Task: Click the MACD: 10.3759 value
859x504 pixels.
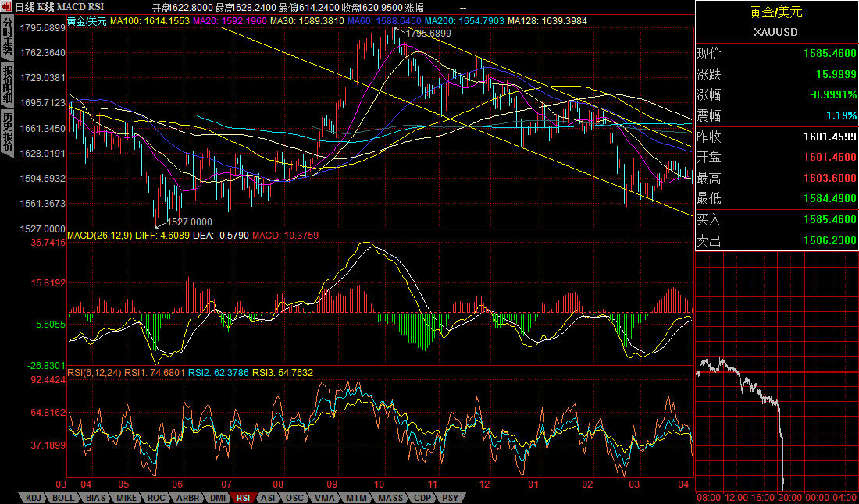Action: 285,236
